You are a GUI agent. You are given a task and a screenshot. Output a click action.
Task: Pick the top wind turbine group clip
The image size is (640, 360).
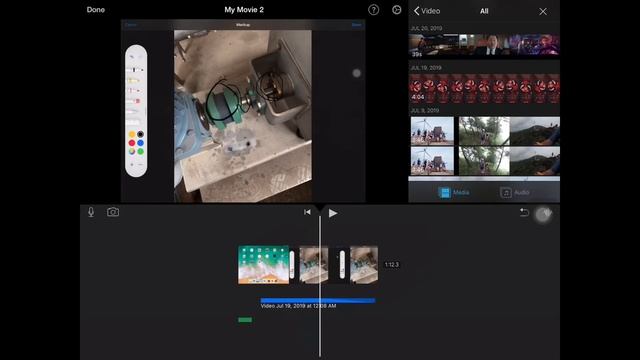(432, 131)
